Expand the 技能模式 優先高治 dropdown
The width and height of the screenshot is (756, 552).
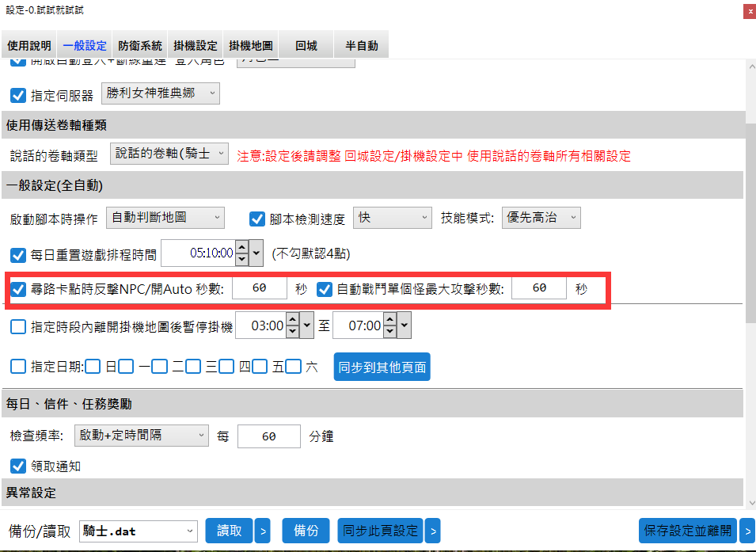pyautogui.click(x=541, y=218)
